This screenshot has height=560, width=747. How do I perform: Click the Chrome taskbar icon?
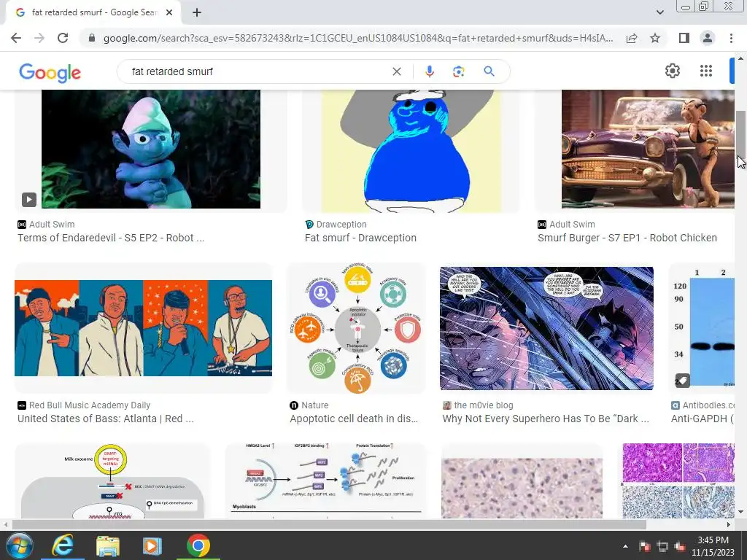pos(198,545)
